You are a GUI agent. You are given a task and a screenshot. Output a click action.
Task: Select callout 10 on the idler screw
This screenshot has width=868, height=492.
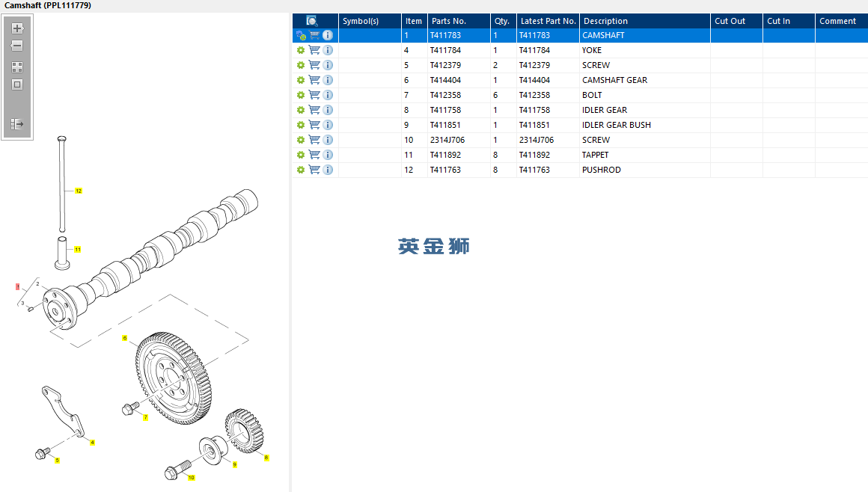point(192,478)
